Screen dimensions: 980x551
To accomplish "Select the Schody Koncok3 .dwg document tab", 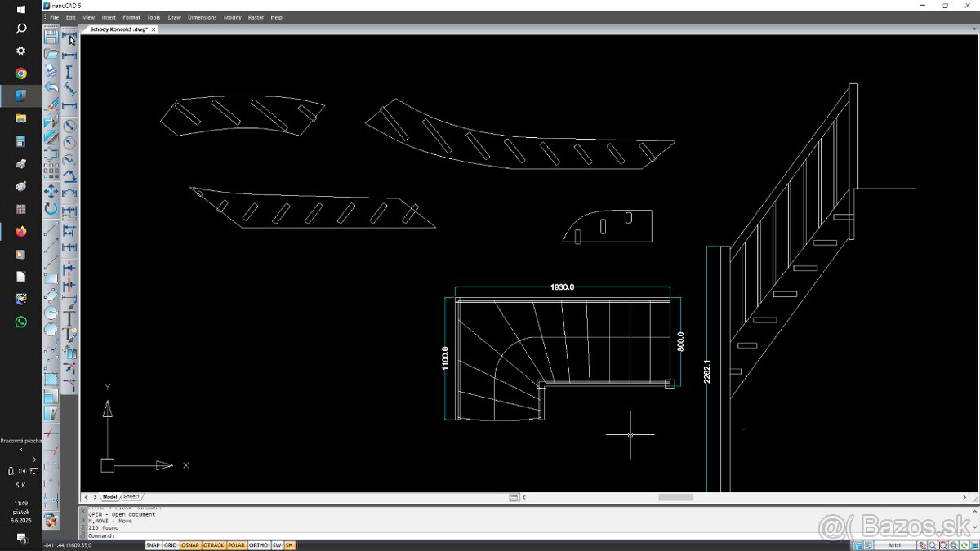I will click(118, 29).
